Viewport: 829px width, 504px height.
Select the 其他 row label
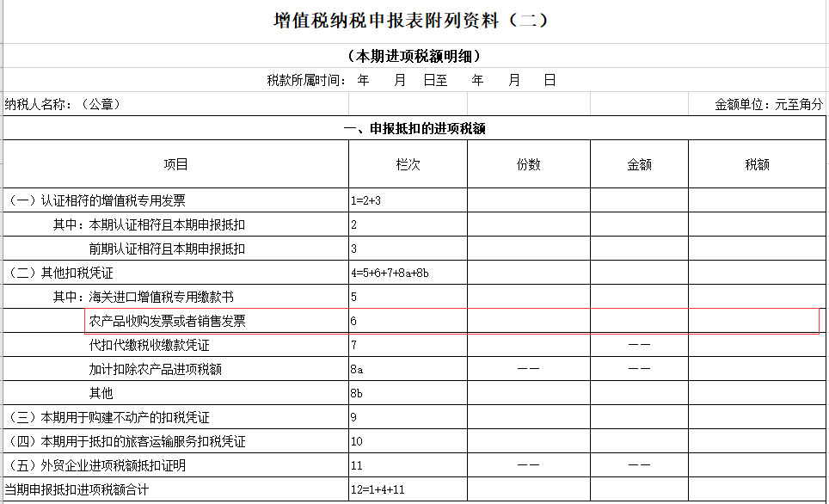point(101,393)
